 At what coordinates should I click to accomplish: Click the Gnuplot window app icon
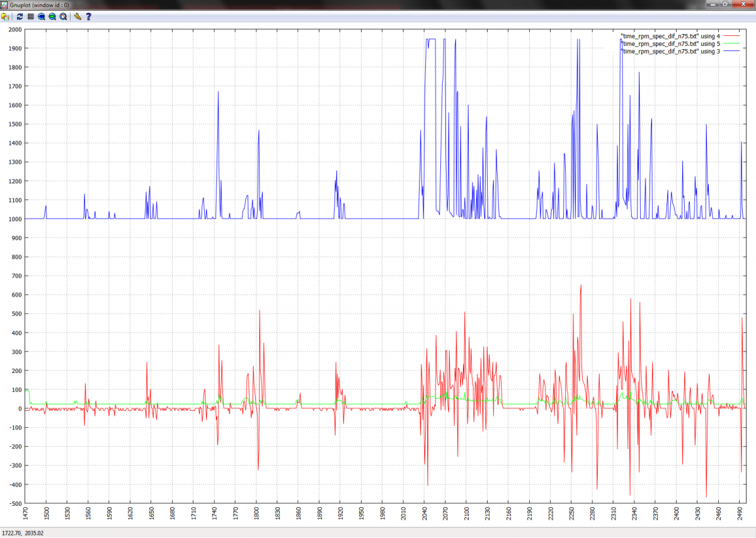(4, 4)
